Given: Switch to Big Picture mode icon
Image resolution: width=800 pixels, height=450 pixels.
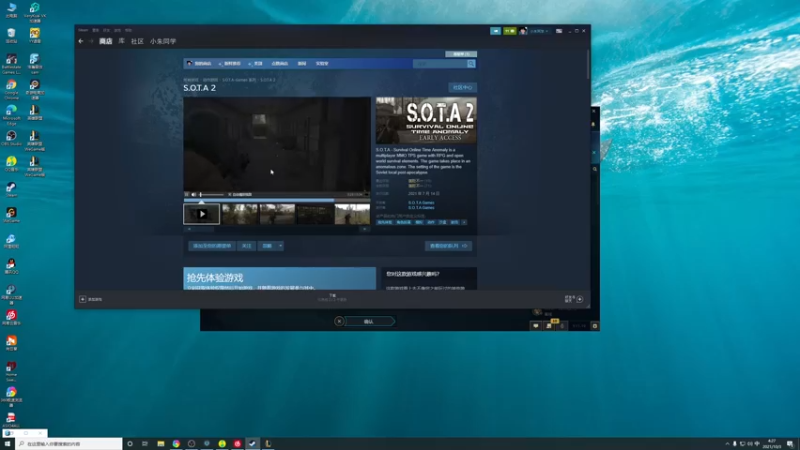Looking at the screenshot, I should click(559, 31).
